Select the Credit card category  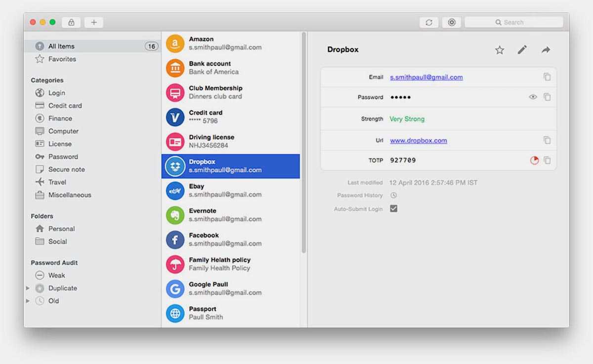point(65,106)
